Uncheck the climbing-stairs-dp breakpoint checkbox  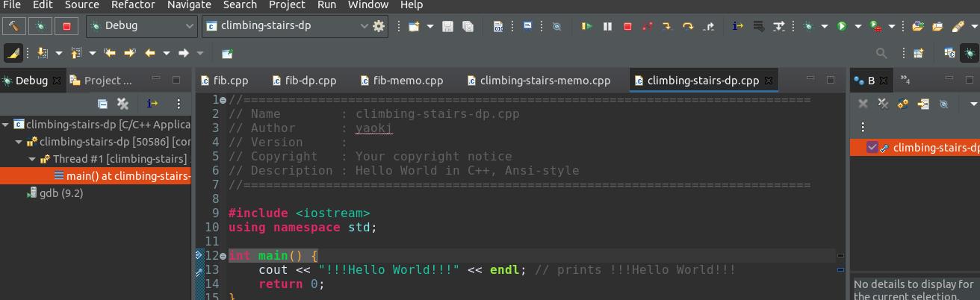872,148
